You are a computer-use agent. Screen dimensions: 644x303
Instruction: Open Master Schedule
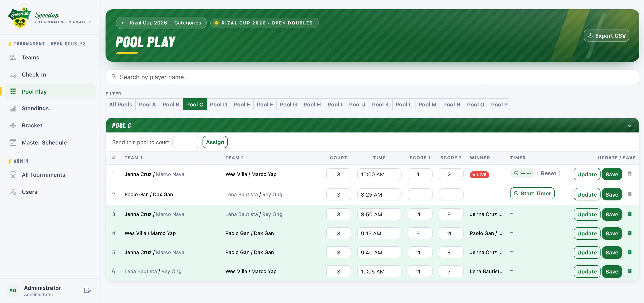50,143
